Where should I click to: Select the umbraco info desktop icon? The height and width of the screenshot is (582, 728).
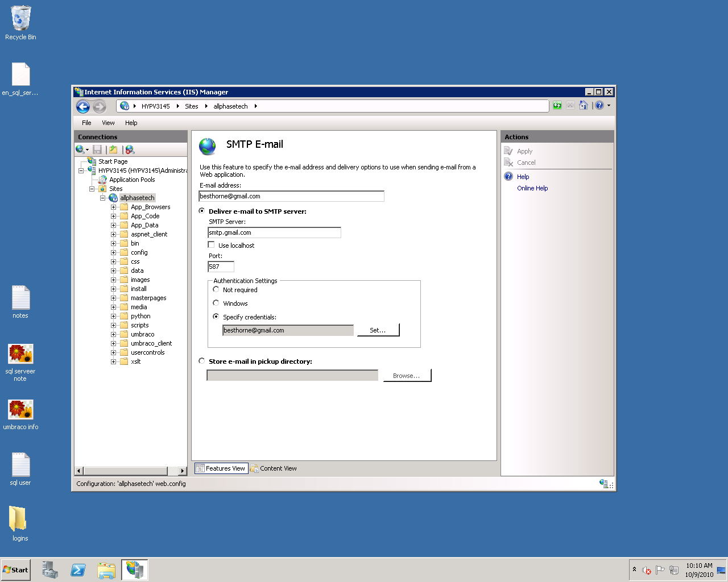click(x=20, y=415)
